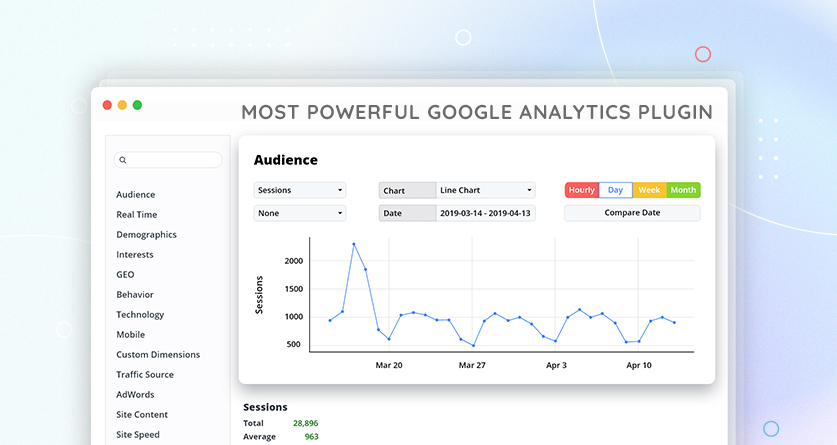The height and width of the screenshot is (445, 837).
Task: Select the Hourly time range toggle
Action: (581, 190)
